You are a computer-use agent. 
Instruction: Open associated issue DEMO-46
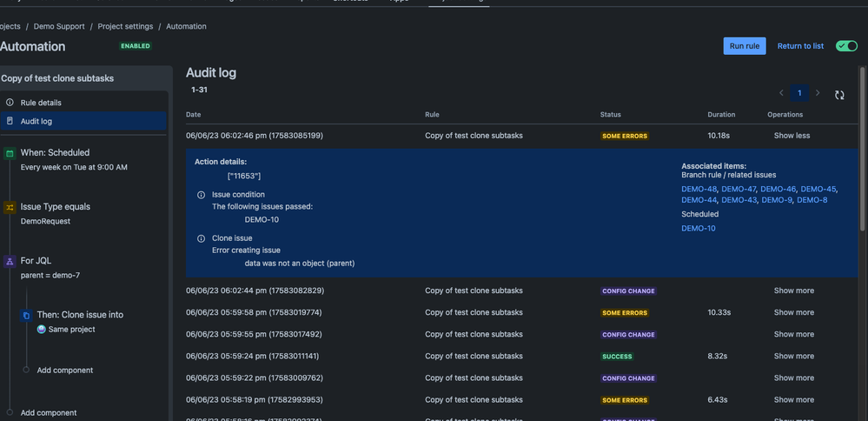[778, 189]
